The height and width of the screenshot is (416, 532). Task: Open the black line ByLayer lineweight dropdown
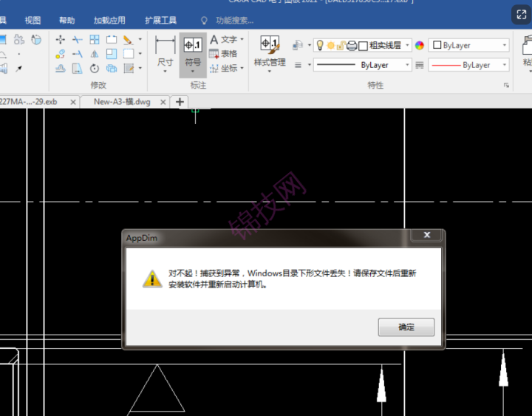pos(407,65)
